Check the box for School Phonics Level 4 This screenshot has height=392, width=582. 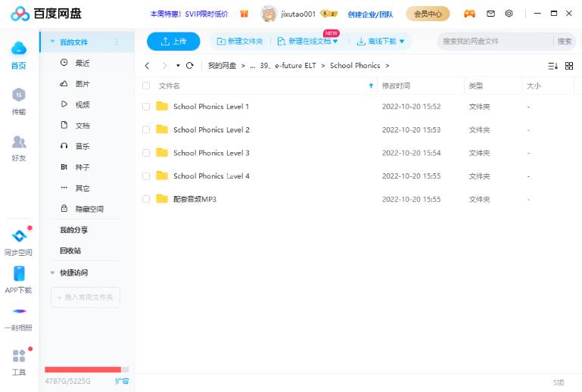click(146, 176)
